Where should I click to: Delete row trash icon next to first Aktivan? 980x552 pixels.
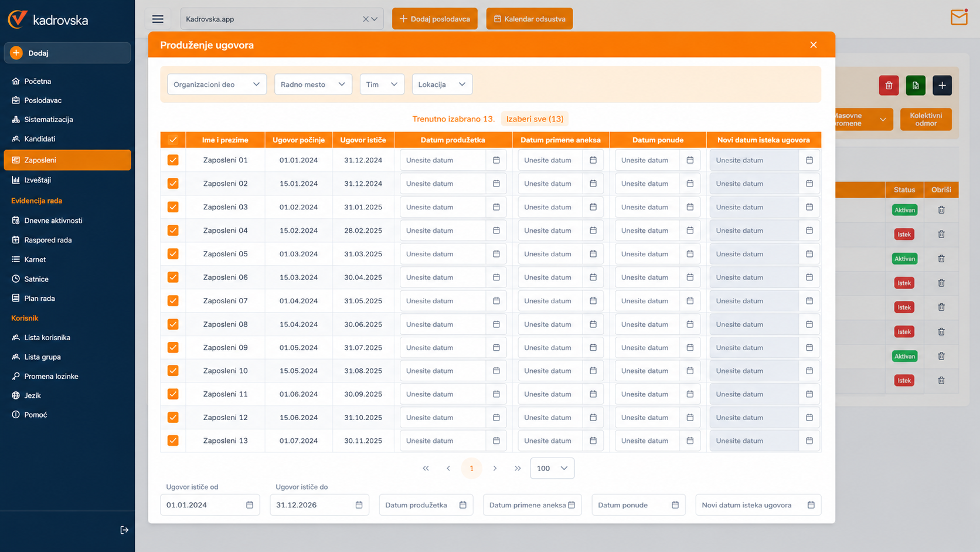coord(941,210)
